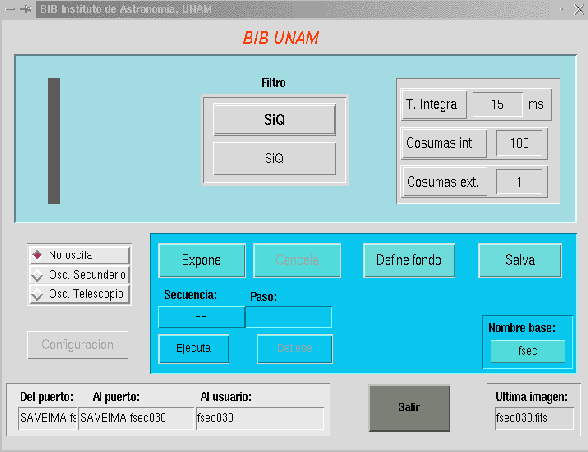Click the Secuencia field showing dashes
This screenshot has width=588, height=452.
tap(201, 317)
